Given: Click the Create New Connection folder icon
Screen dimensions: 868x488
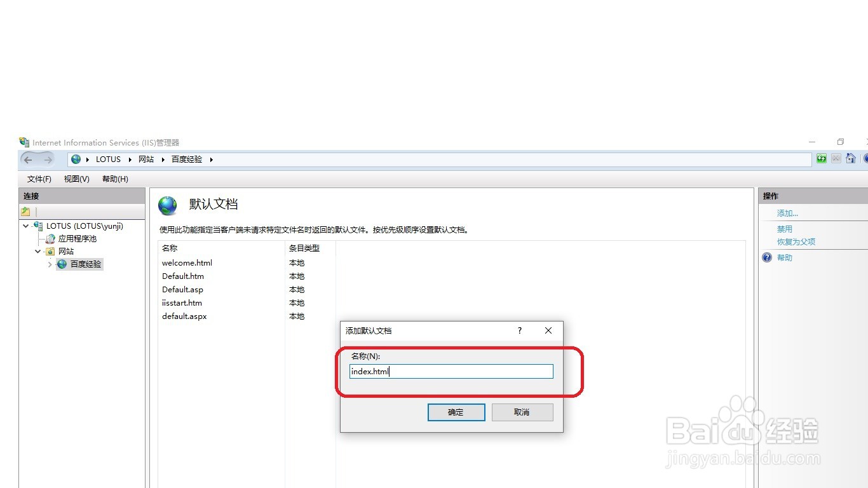Looking at the screenshot, I should (x=25, y=210).
